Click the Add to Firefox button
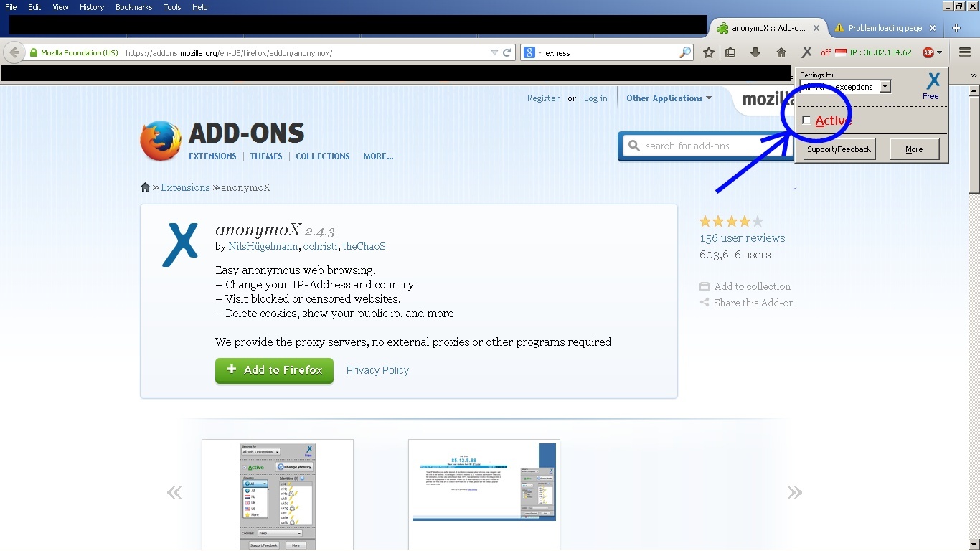This screenshot has width=980, height=551. (x=274, y=370)
